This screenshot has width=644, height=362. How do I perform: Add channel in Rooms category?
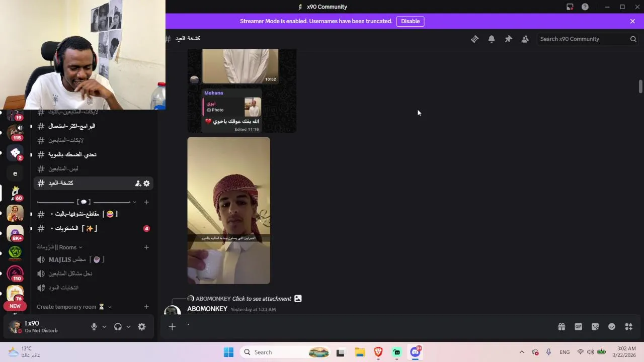(x=146, y=247)
